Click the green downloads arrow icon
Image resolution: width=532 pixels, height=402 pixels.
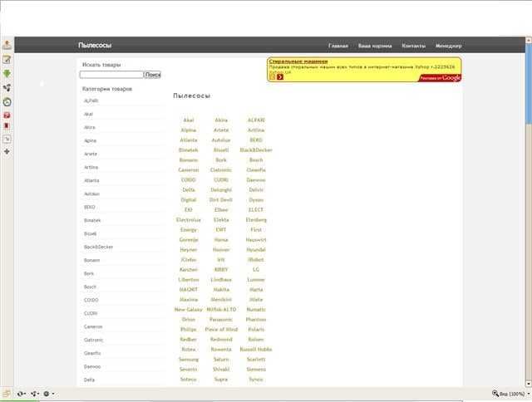click(7, 74)
